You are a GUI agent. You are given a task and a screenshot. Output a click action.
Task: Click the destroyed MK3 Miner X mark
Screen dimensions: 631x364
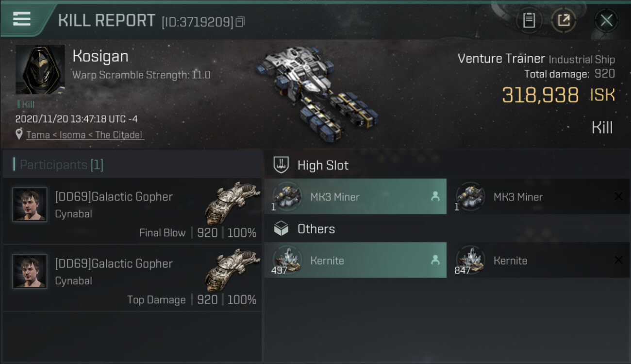(618, 197)
